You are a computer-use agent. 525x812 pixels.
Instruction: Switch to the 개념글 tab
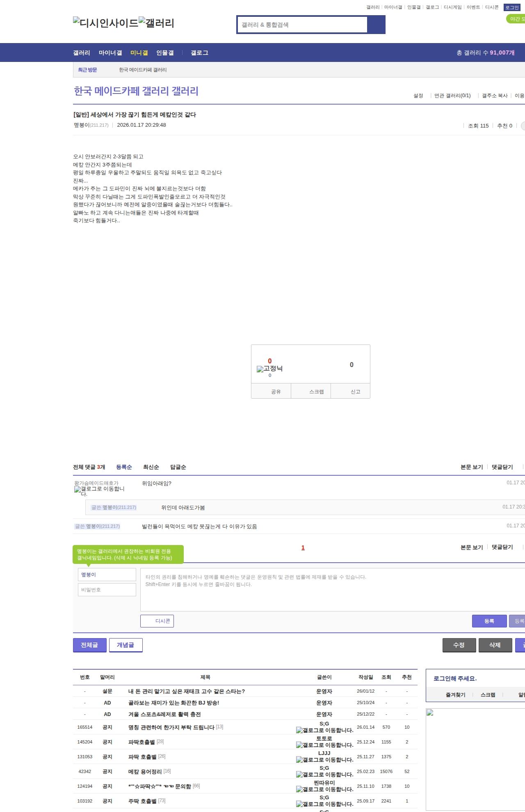pyautogui.click(x=126, y=645)
